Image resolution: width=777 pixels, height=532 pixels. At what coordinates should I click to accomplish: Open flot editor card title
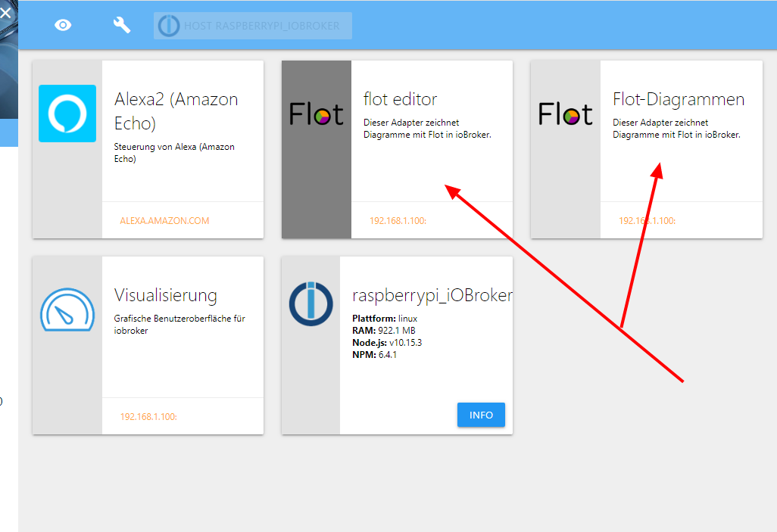[400, 99]
